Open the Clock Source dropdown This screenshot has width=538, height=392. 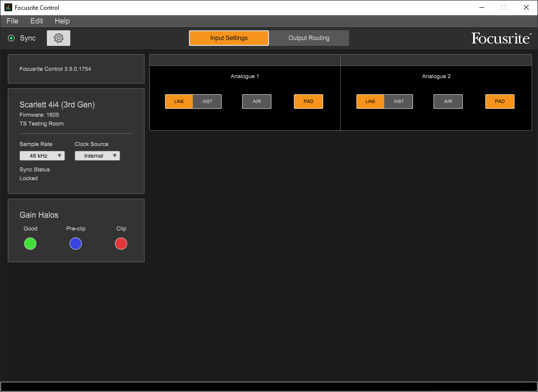(x=98, y=156)
